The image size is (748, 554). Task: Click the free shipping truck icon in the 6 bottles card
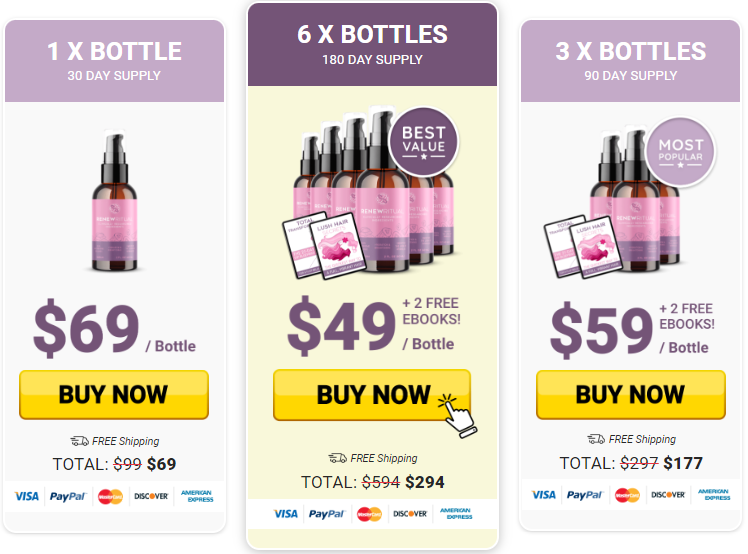338,458
